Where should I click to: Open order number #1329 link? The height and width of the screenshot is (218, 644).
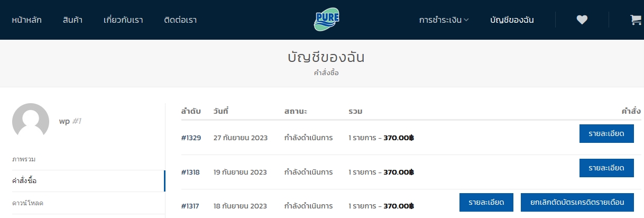tap(191, 138)
